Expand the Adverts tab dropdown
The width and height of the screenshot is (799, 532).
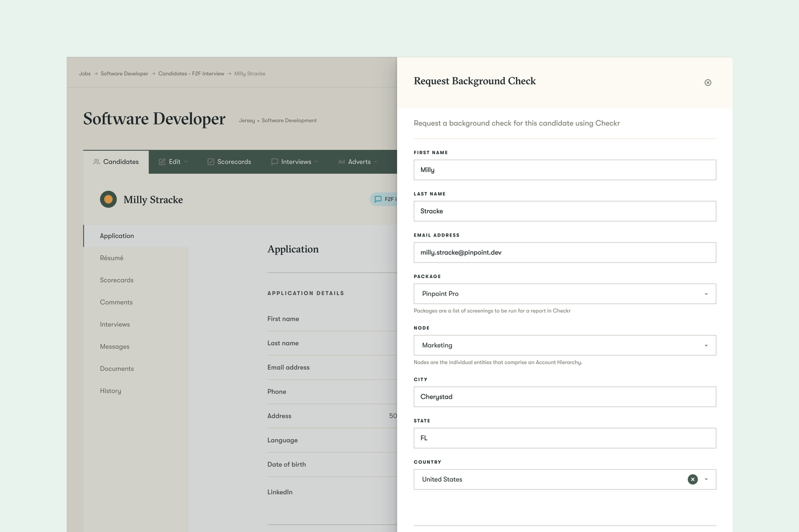tap(358, 162)
